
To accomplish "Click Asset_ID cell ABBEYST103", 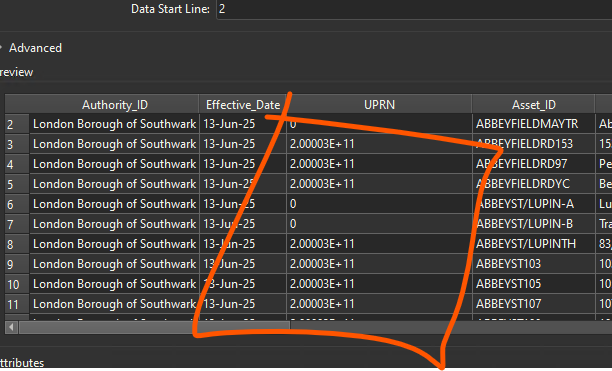I will click(534, 264).
